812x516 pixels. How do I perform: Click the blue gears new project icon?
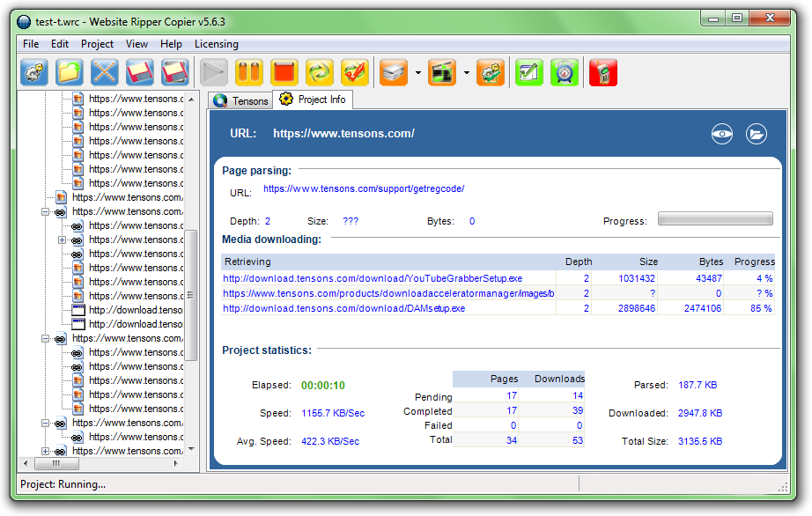coord(34,72)
